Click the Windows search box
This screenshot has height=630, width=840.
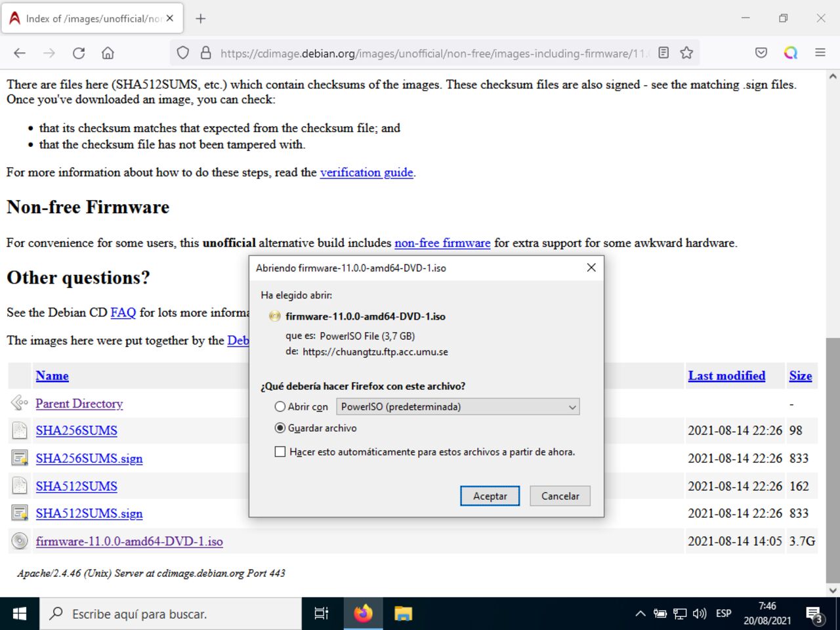pos(171,614)
